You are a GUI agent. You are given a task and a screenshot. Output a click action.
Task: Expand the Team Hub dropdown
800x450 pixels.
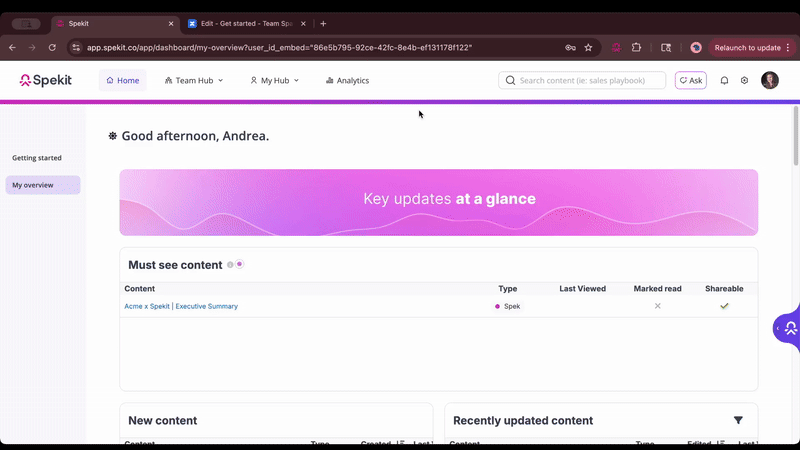tap(194, 80)
